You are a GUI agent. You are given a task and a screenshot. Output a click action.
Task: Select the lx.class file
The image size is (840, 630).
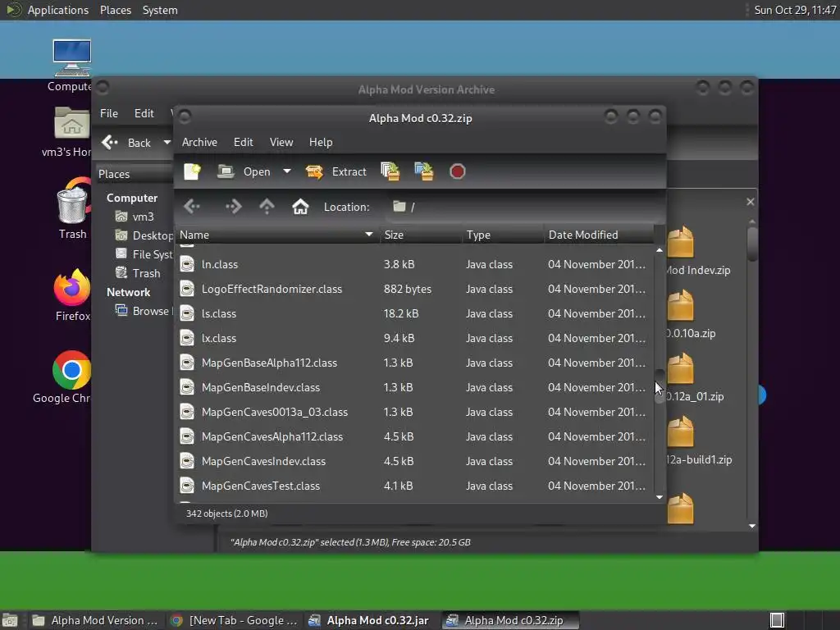point(414,339)
